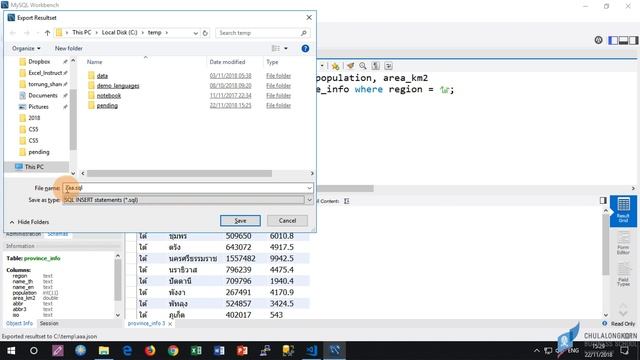Open PowerPoint from the taskbar
Screen dimensions: 640x360
[x=242, y=351]
